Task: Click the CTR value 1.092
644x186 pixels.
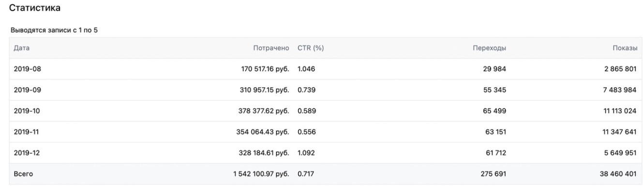Action: (x=306, y=153)
